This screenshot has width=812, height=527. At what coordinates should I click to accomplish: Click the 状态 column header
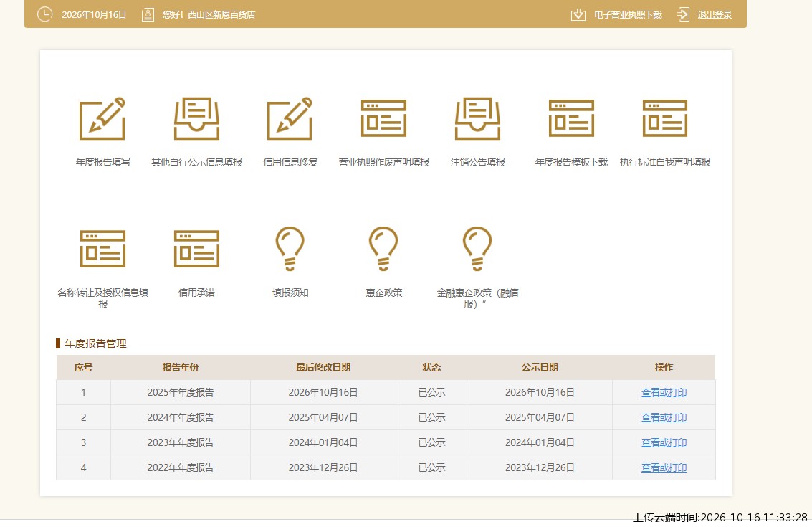431,367
